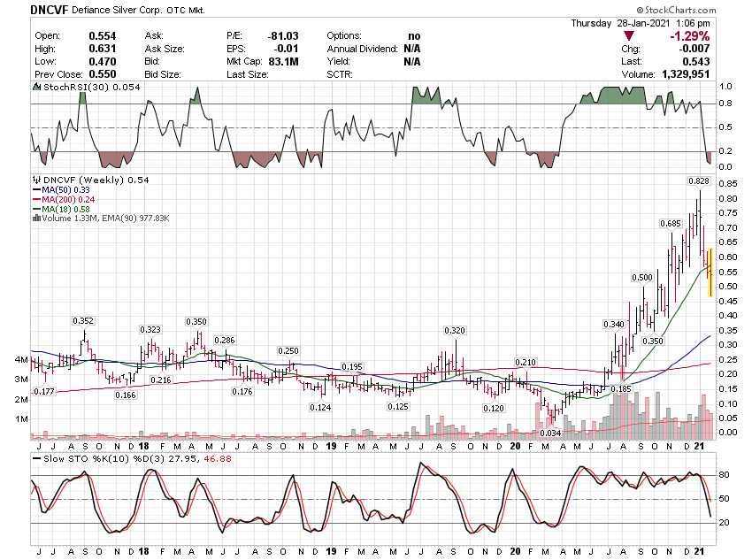Click the Chg value -0.007

[694, 49]
